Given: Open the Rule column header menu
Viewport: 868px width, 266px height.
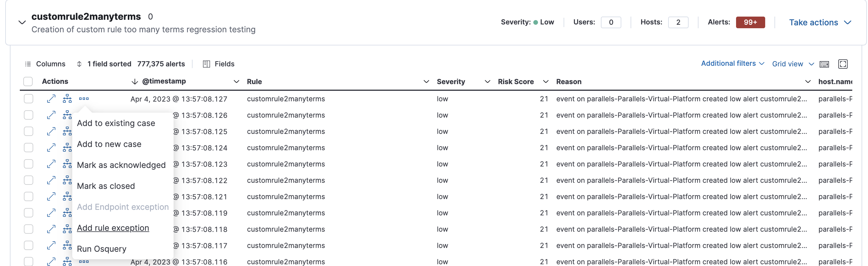Looking at the screenshot, I should tap(427, 81).
